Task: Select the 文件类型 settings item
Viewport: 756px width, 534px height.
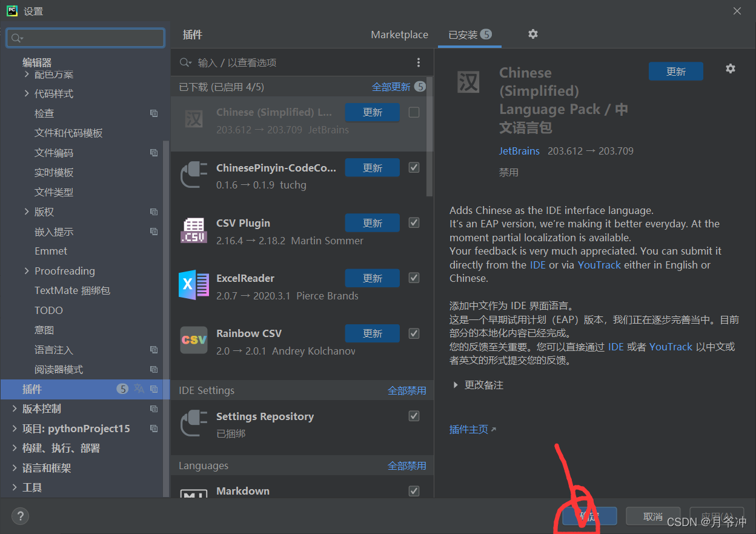Action: (54, 192)
